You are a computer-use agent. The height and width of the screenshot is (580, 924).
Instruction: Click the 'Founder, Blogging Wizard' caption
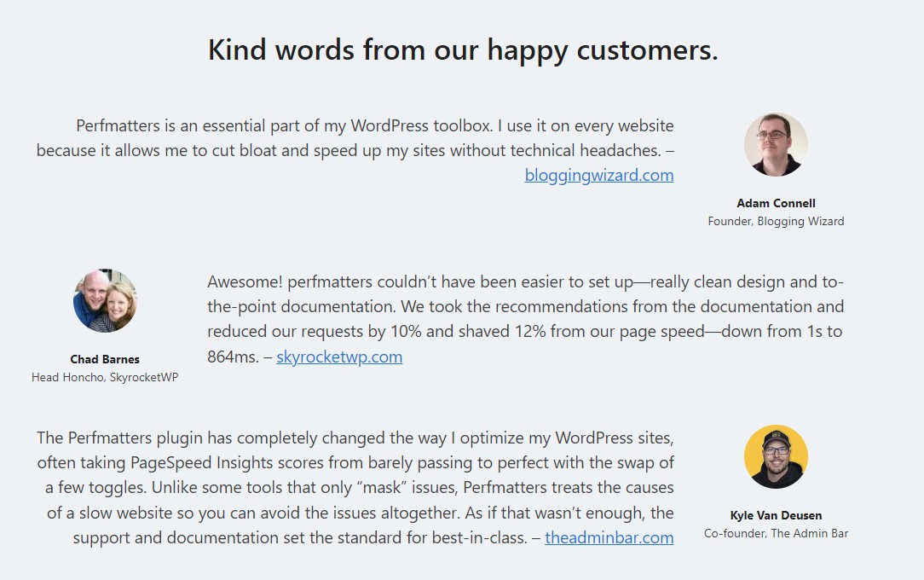(x=776, y=221)
